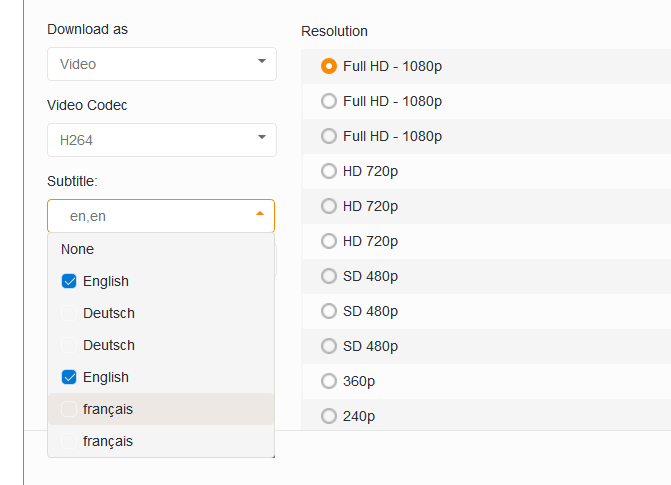Click the selected first Full HD 1080p radio

(x=329, y=66)
